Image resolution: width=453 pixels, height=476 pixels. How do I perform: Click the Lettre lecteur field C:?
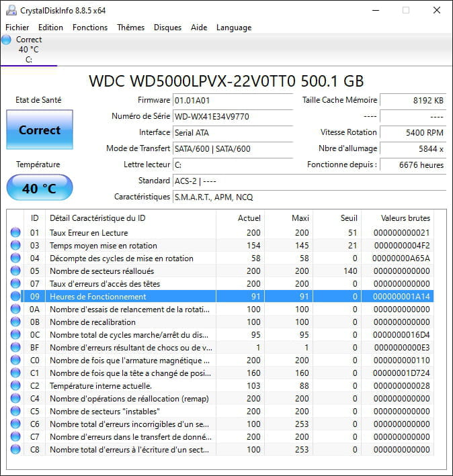coord(233,165)
